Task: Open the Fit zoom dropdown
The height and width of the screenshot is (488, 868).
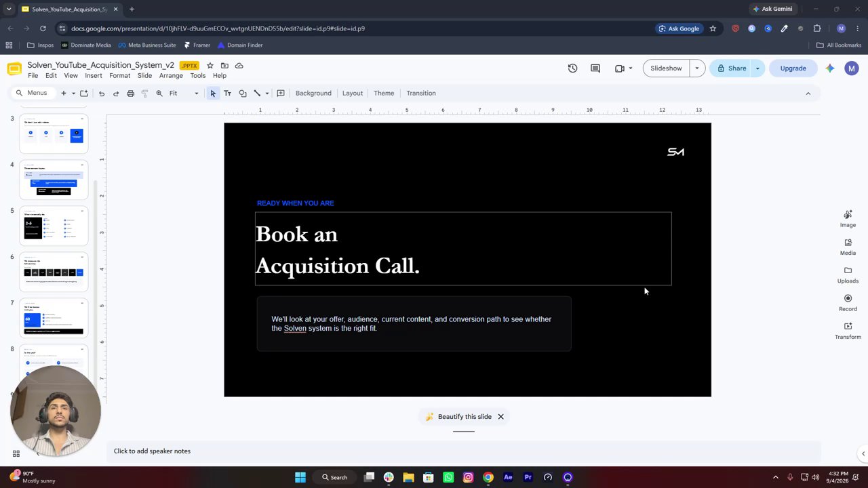Action: pos(184,94)
